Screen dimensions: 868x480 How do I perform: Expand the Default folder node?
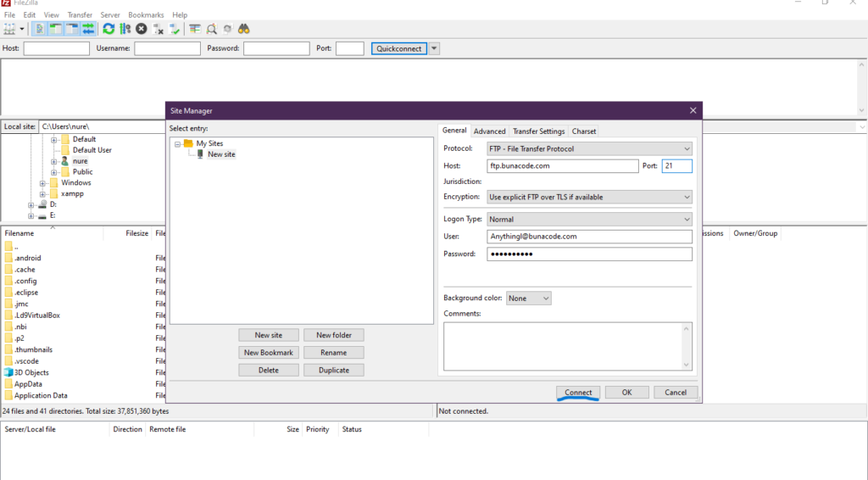pos(53,140)
